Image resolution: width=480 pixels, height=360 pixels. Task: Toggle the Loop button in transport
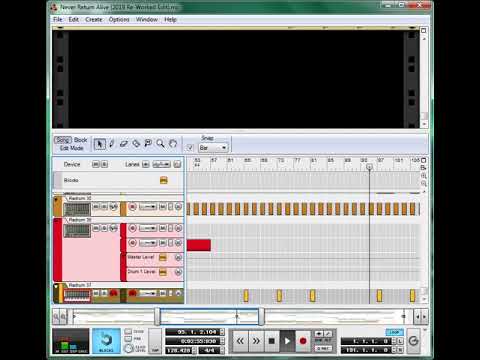pos(395,332)
